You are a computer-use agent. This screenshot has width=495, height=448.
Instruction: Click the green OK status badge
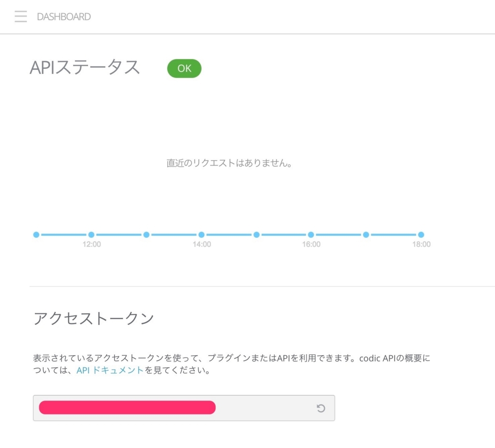tap(184, 68)
